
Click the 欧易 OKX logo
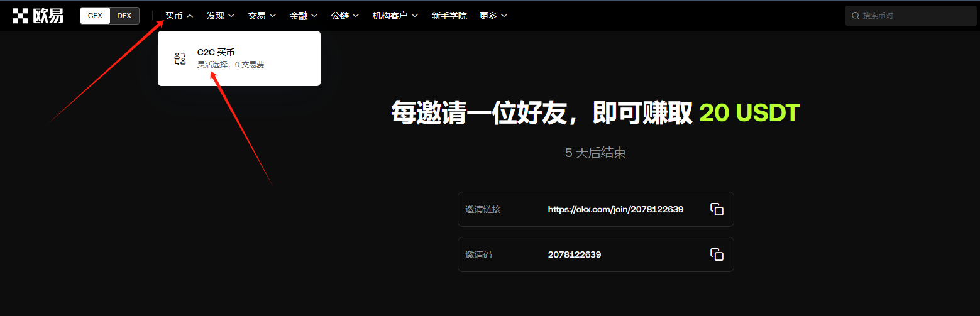pyautogui.click(x=38, y=16)
